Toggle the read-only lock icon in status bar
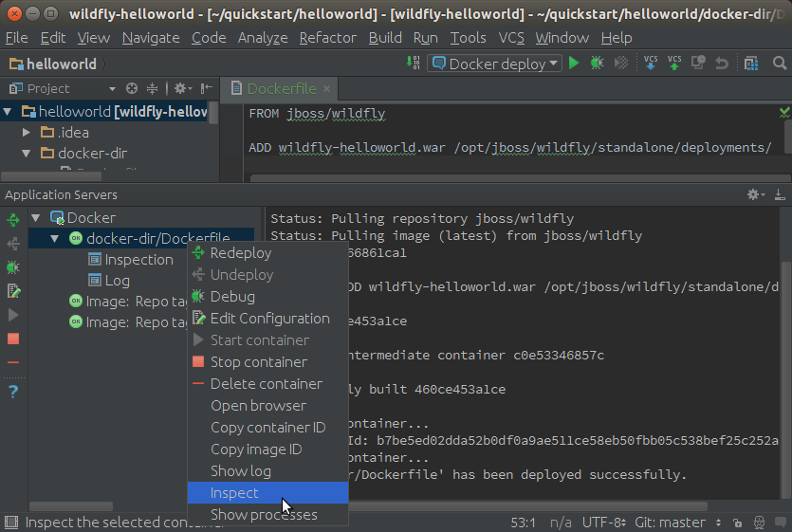The height and width of the screenshot is (532, 792). [x=736, y=523]
